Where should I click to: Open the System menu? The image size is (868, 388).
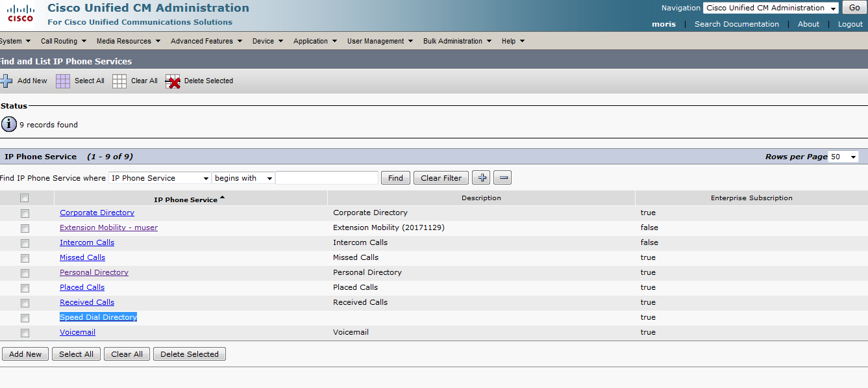click(x=15, y=41)
